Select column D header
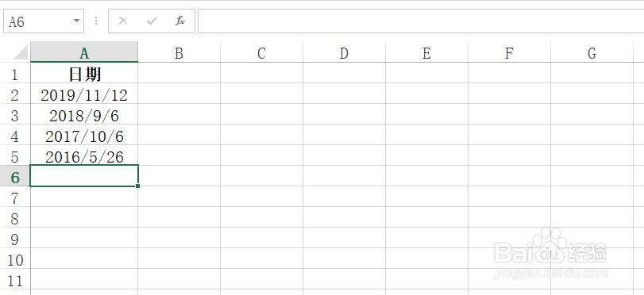This screenshot has height=295, width=644. [344, 52]
